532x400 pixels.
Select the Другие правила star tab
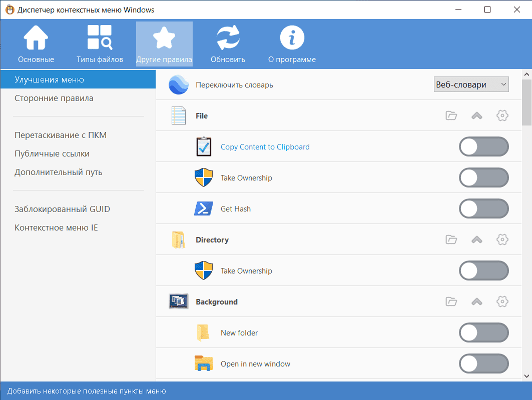164,44
